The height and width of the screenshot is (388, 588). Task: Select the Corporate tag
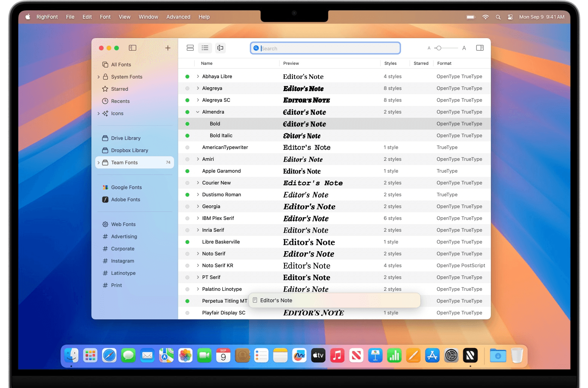(x=118, y=249)
